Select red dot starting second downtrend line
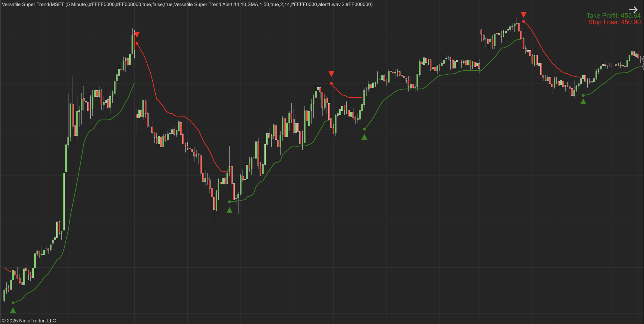The image size is (644, 324). (331, 83)
